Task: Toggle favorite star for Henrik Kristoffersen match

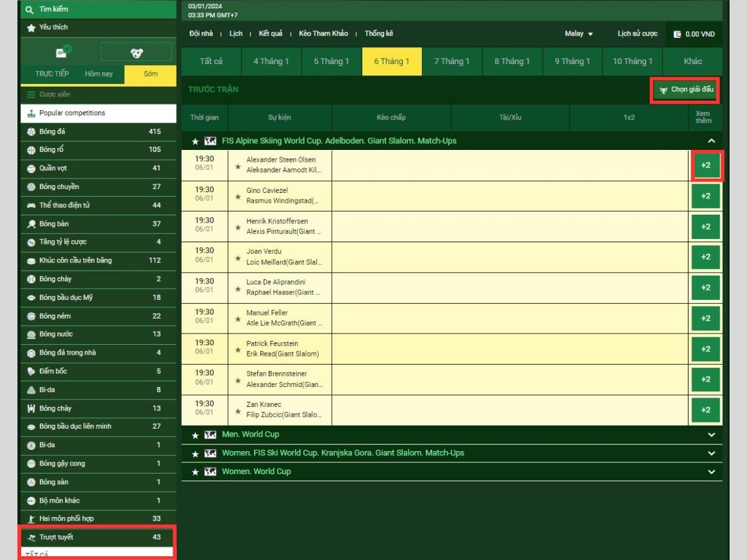Action: 237,228
